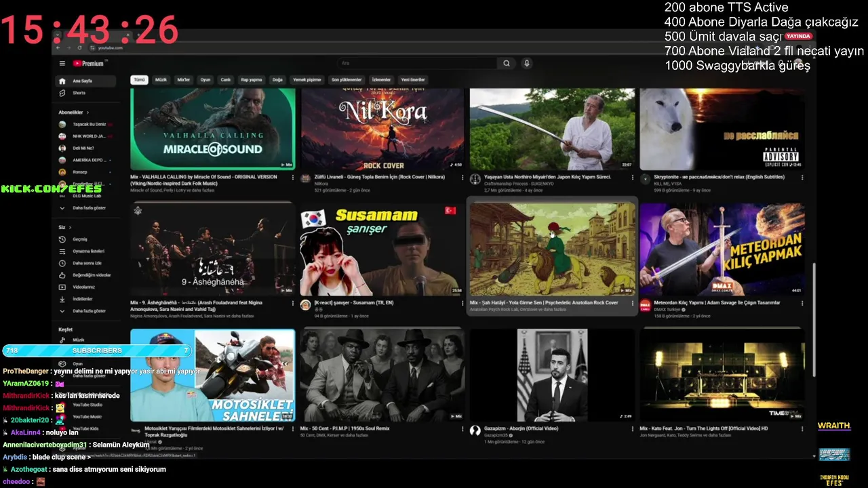Select the Yeni öneriler filter chip
This screenshot has width=868, height=488.
pyautogui.click(x=412, y=79)
